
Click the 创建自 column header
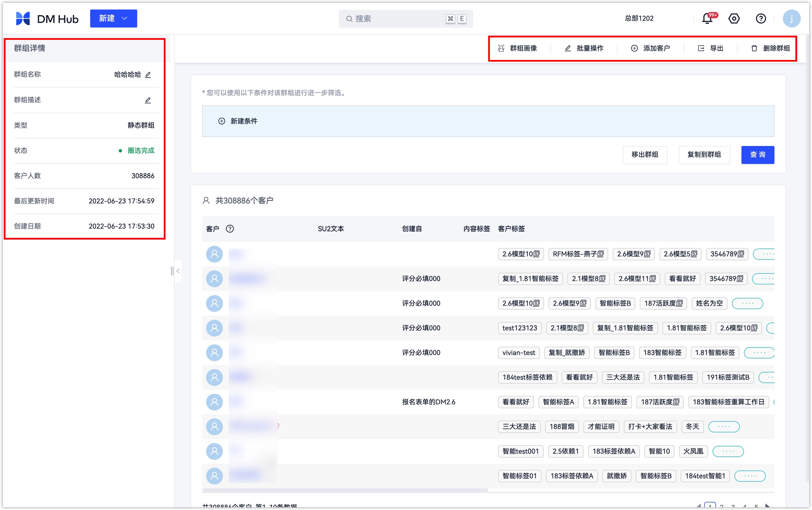pos(412,229)
